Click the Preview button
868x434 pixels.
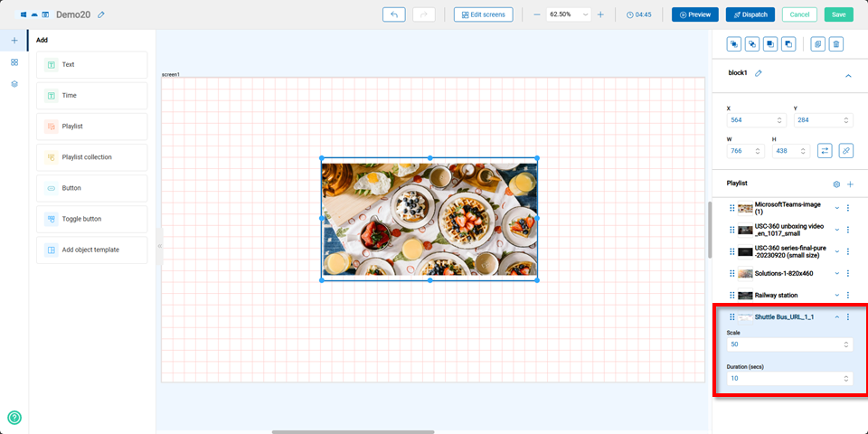[x=694, y=14]
